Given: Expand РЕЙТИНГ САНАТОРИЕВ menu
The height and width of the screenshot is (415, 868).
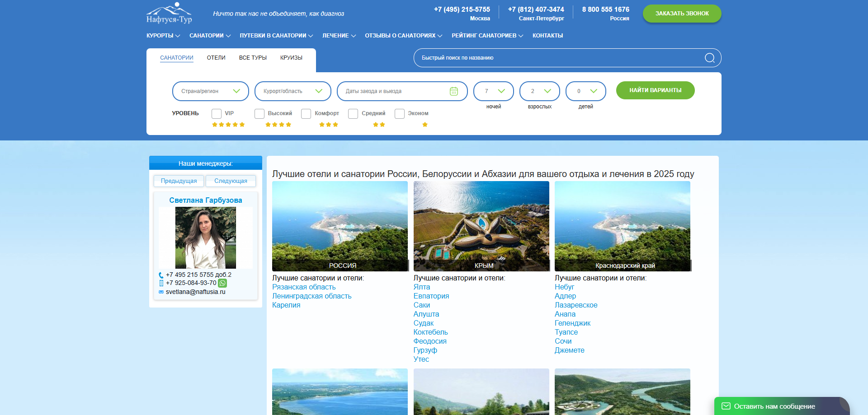Looking at the screenshot, I should click(487, 36).
